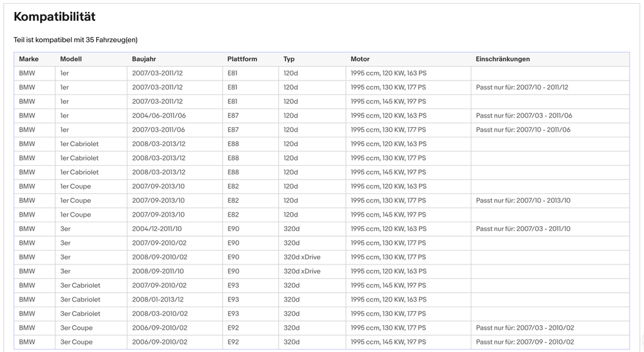Click the 1er Coupe E82 163 PS row
This screenshot has width=644, height=352.
[x=321, y=186]
